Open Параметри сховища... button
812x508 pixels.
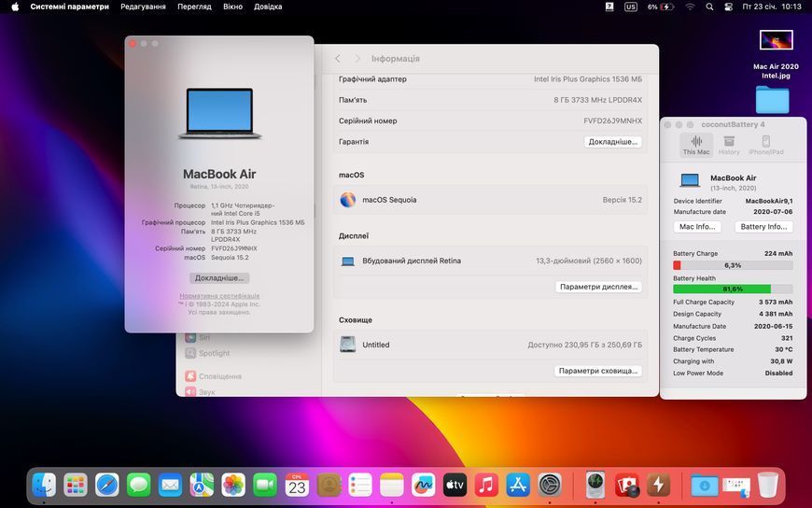click(598, 371)
